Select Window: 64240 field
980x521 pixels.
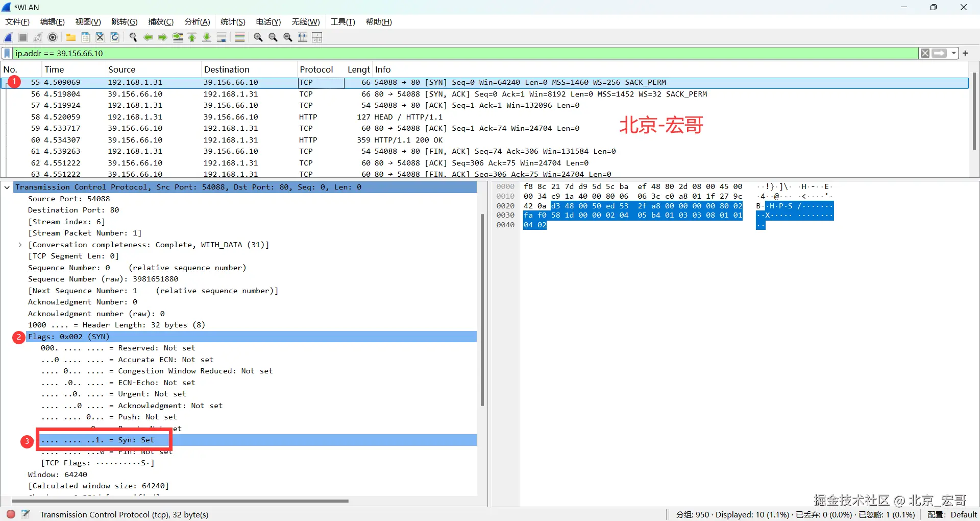click(58, 475)
